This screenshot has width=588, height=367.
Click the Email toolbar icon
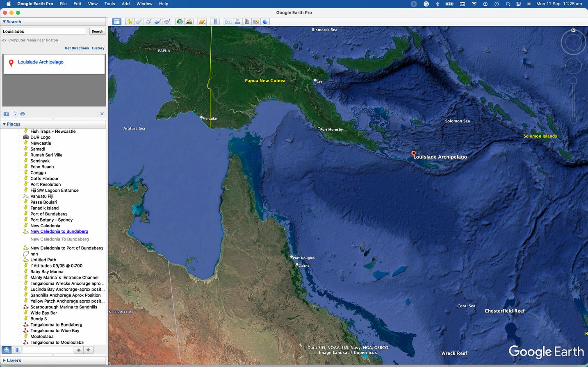(228, 22)
